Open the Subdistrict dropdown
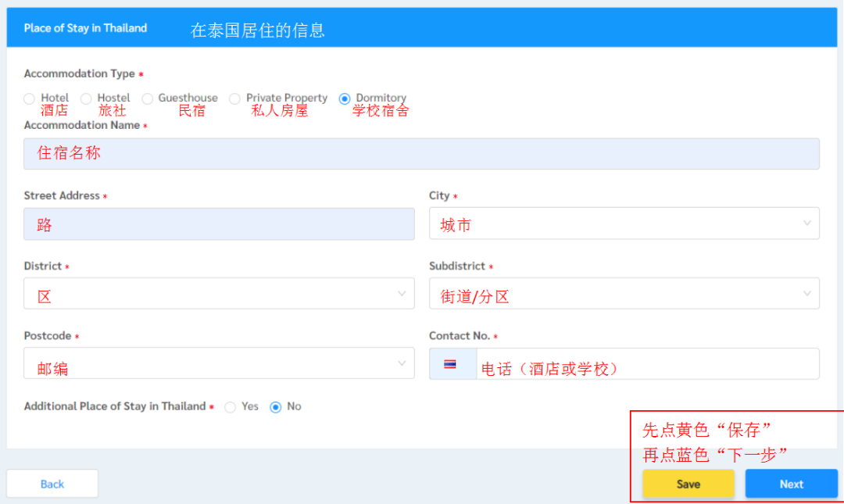Viewport: 844px width, 504px height. pyautogui.click(x=624, y=294)
